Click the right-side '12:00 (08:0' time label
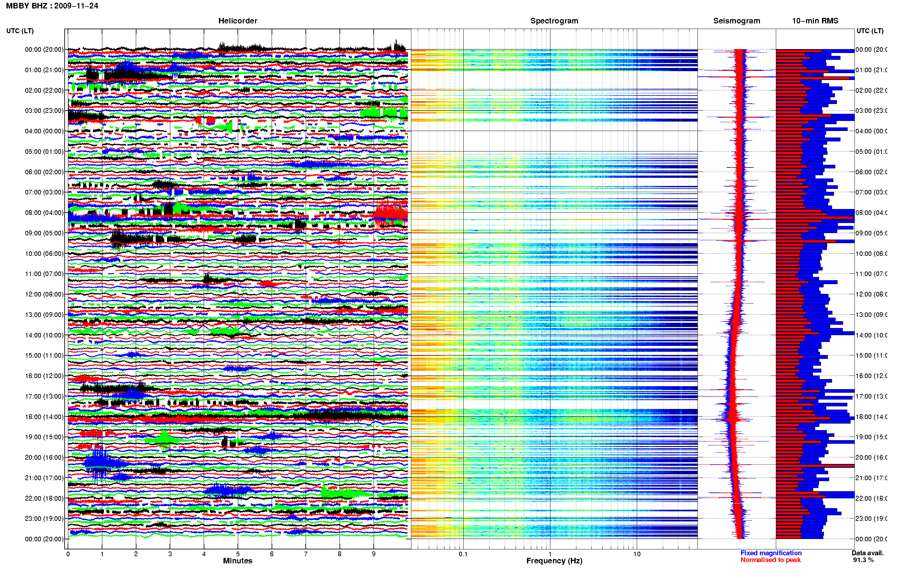The image size is (924, 578). click(871, 294)
